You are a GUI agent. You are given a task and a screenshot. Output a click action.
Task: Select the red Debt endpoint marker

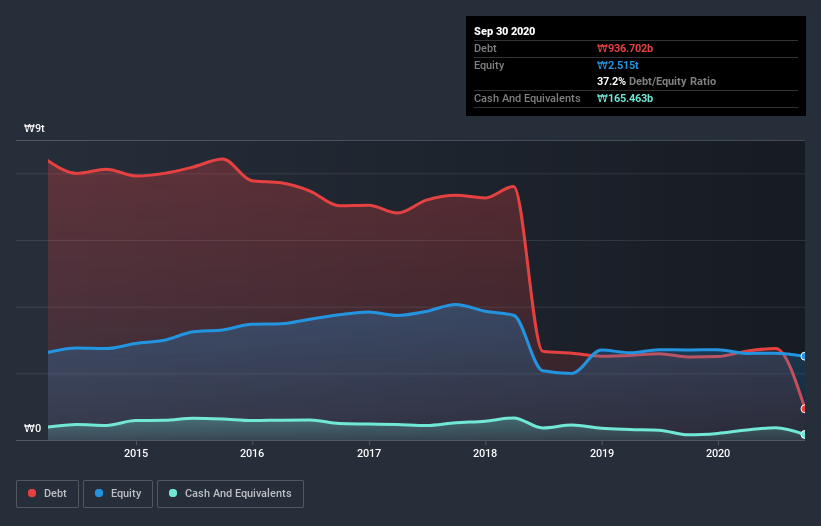click(804, 408)
